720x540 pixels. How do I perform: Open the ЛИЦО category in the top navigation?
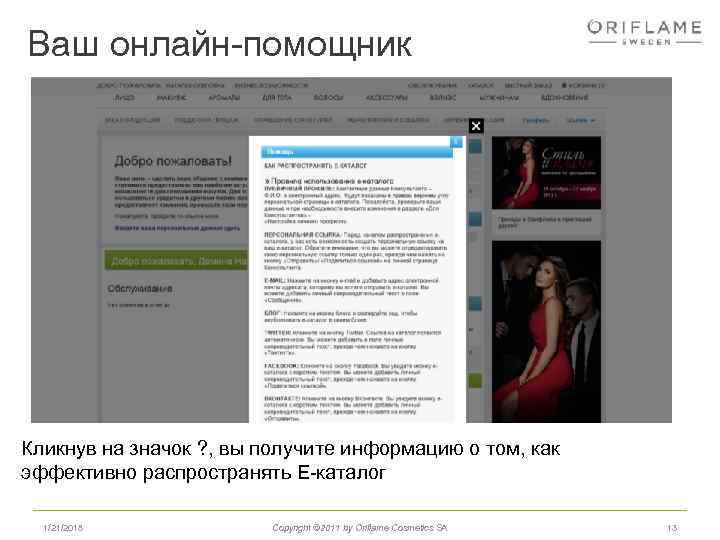[x=124, y=98]
